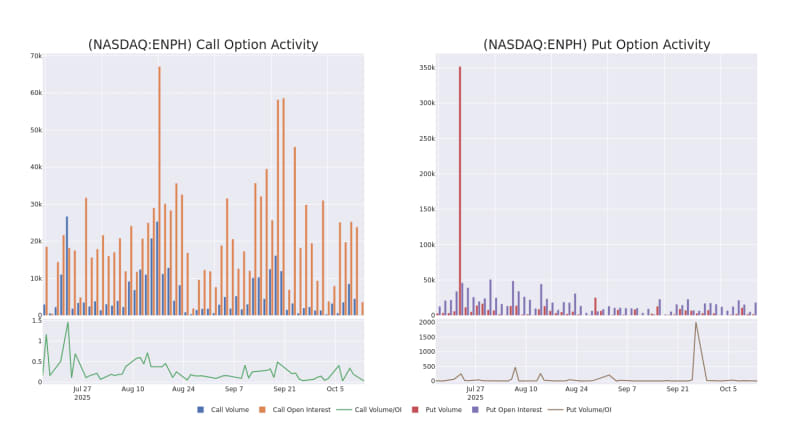The width and height of the screenshot is (800, 427).
Task: Click the 70k label on the call chart y-axis
Action: (34, 56)
